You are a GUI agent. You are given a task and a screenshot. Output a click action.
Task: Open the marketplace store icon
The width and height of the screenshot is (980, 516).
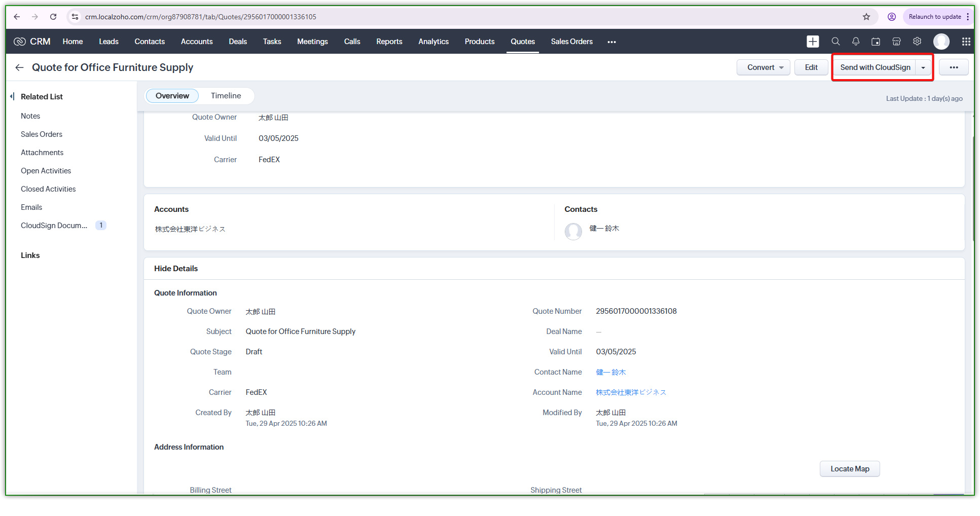coord(896,42)
